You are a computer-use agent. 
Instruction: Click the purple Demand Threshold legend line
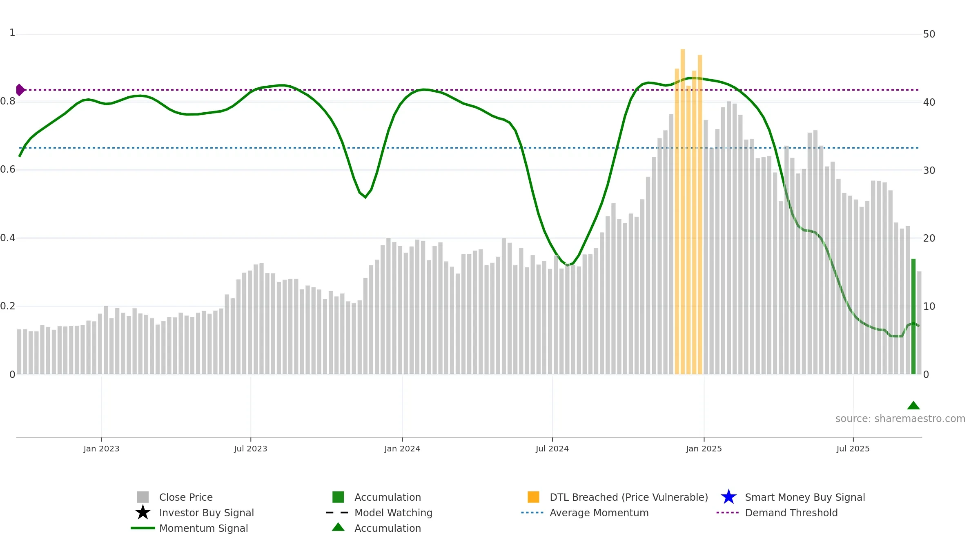click(x=728, y=513)
